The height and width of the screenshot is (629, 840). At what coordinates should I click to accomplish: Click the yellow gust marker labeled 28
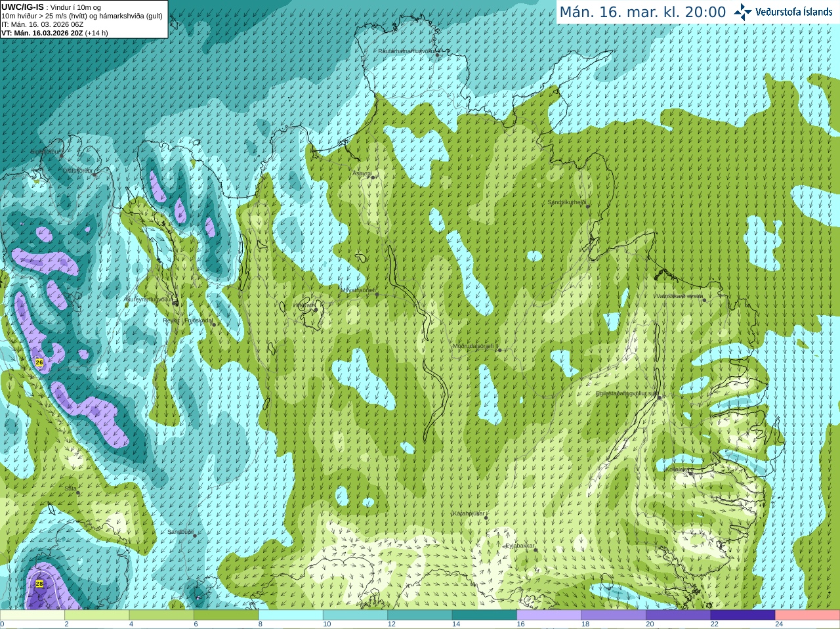click(x=39, y=584)
